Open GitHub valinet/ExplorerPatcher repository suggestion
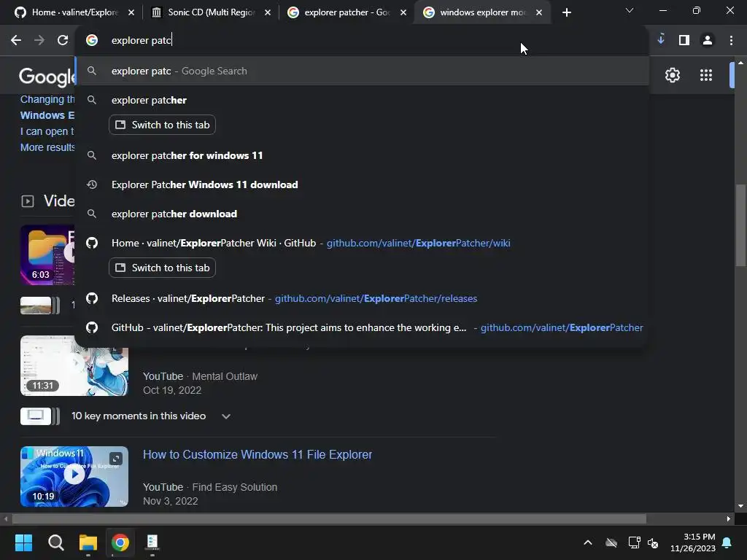The height and width of the screenshot is (560, 747). 362,327
